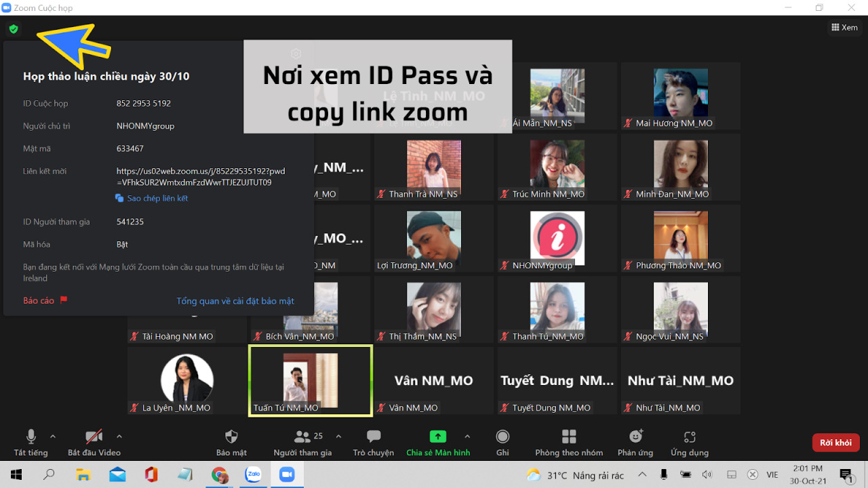Open Tổng quan về cài đặt bảo mật
Image resolution: width=868 pixels, height=488 pixels.
(236, 300)
